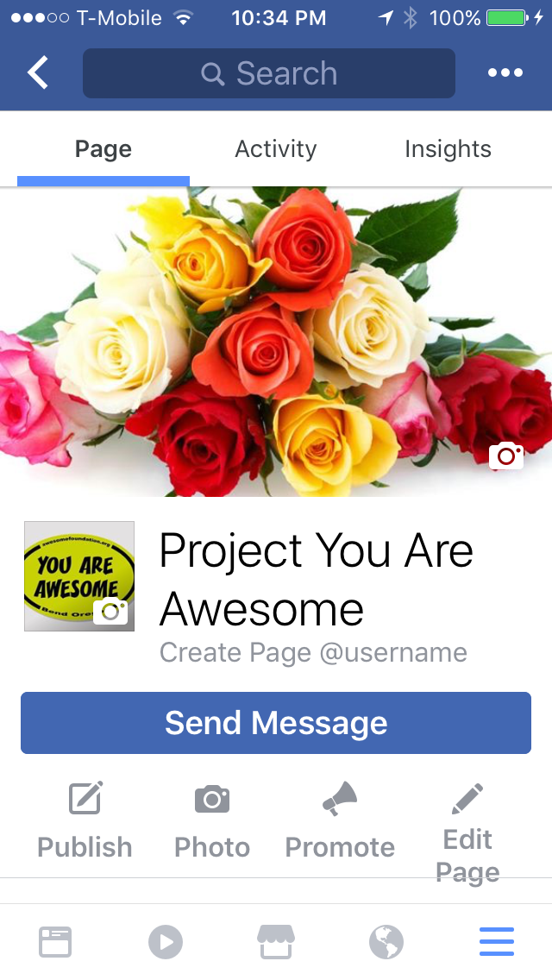Tap the cover photo camera icon
Image resolution: width=552 pixels, height=980 pixels.
click(x=505, y=455)
